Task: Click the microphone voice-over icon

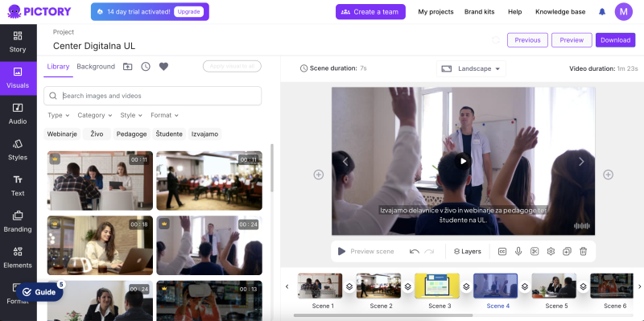Action: [x=518, y=252]
